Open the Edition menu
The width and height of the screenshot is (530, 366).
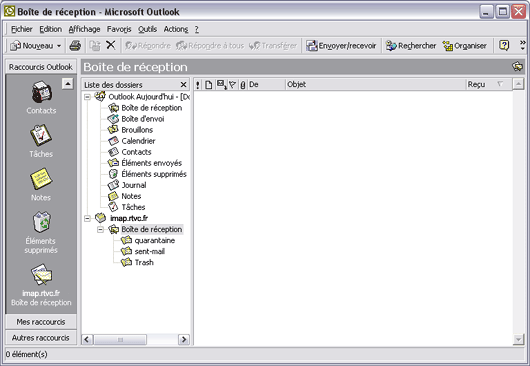[x=50, y=29]
